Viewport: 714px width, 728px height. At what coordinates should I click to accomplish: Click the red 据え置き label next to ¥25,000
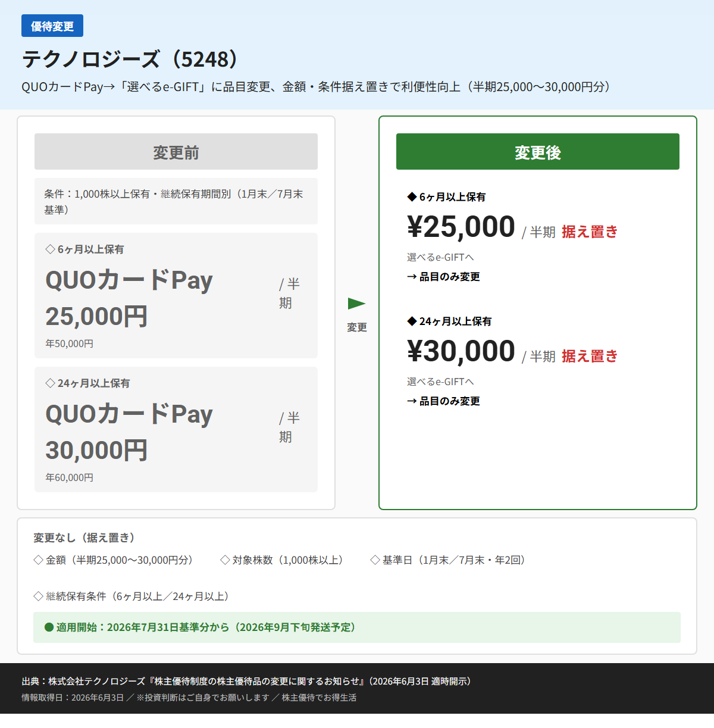(590, 232)
